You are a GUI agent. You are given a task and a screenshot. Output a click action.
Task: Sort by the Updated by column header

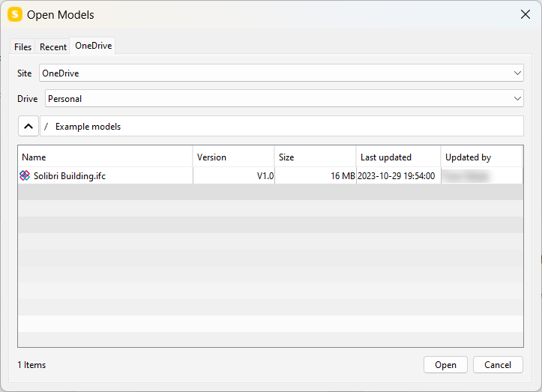point(481,157)
